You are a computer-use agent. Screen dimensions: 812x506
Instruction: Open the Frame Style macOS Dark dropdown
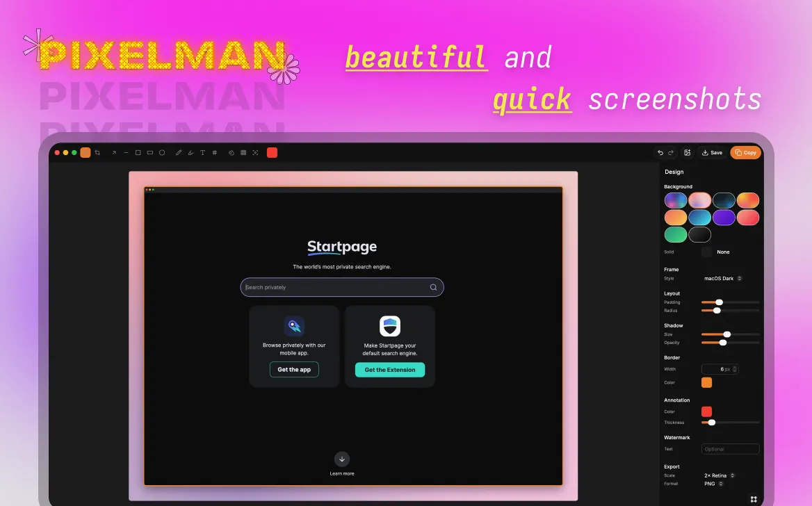[x=723, y=279]
